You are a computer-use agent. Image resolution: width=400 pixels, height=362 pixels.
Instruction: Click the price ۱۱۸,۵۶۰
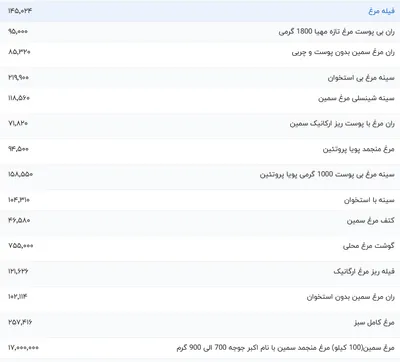pyautogui.click(x=19, y=98)
